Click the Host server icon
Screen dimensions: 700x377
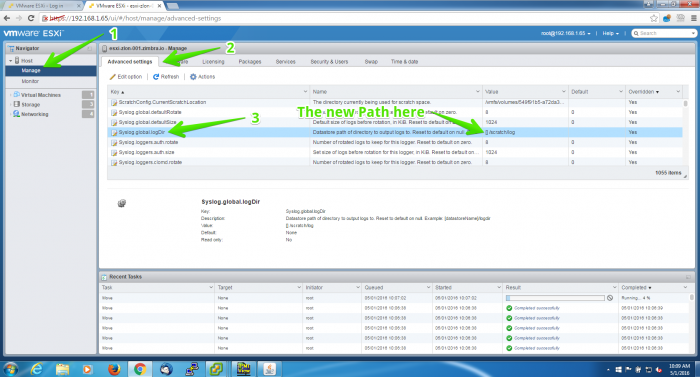(17, 60)
